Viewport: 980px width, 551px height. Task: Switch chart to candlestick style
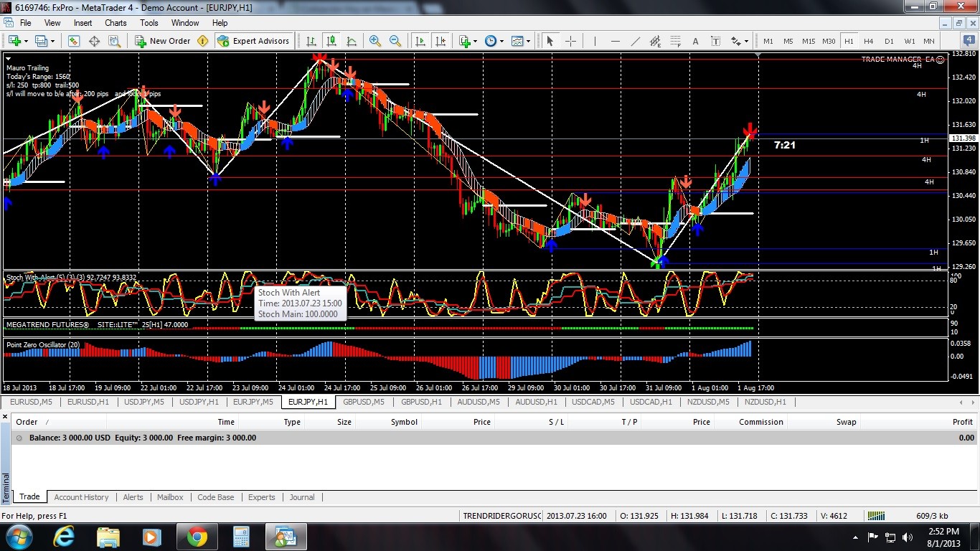[331, 41]
